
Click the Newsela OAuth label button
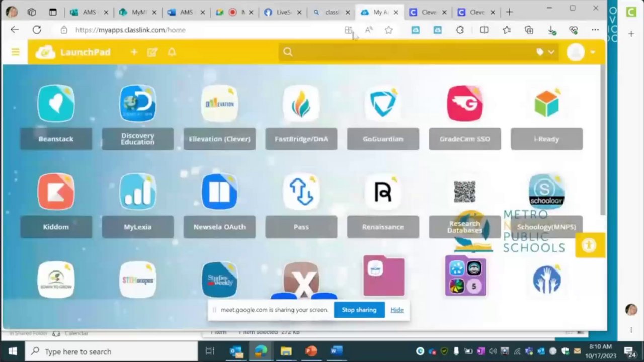[x=219, y=227]
